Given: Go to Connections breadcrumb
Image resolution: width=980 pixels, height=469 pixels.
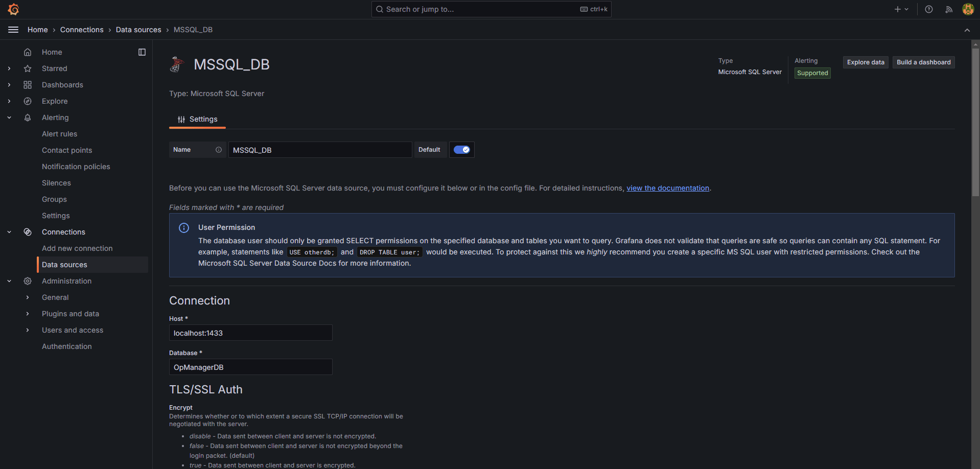Looking at the screenshot, I should 82,30.
